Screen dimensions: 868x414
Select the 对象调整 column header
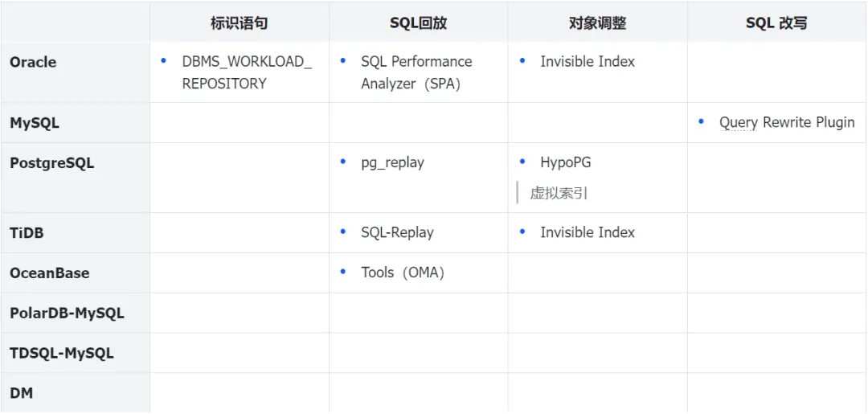[597, 23]
